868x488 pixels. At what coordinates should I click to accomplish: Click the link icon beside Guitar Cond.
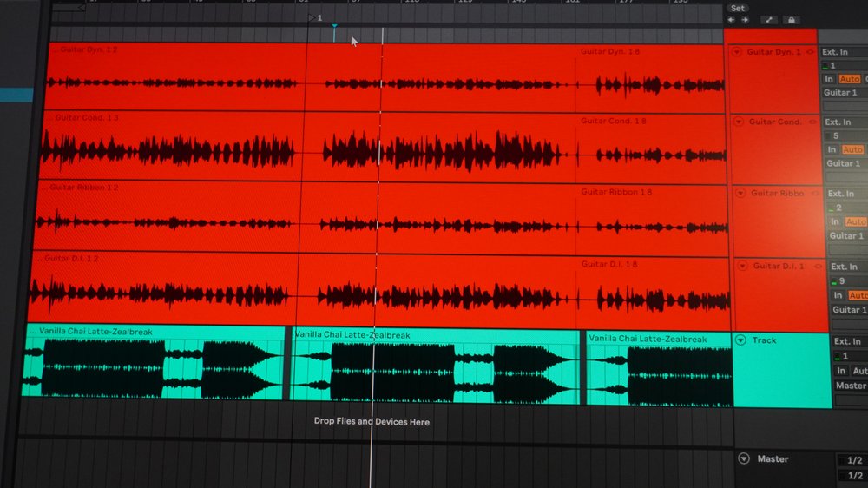[812, 122]
